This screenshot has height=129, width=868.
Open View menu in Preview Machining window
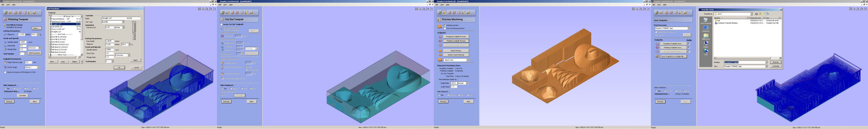pos(442,5)
